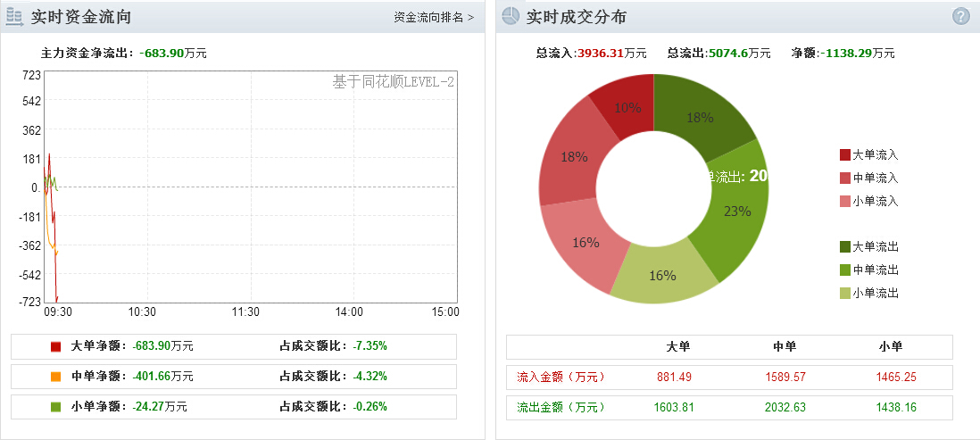This screenshot has width=980, height=440.
Task: Click the green 小单净额 legend square
Action: tap(55, 407)
